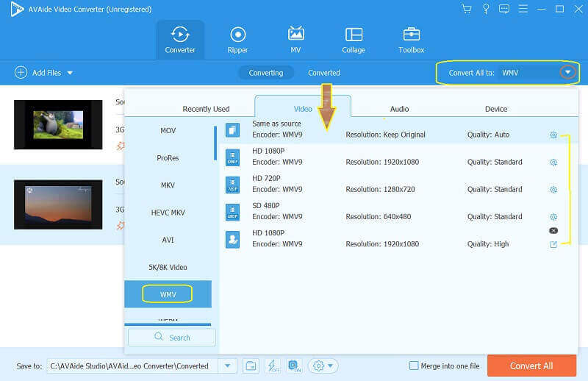
Task: Check Merge into one file
Action: [x=414, y=366]
